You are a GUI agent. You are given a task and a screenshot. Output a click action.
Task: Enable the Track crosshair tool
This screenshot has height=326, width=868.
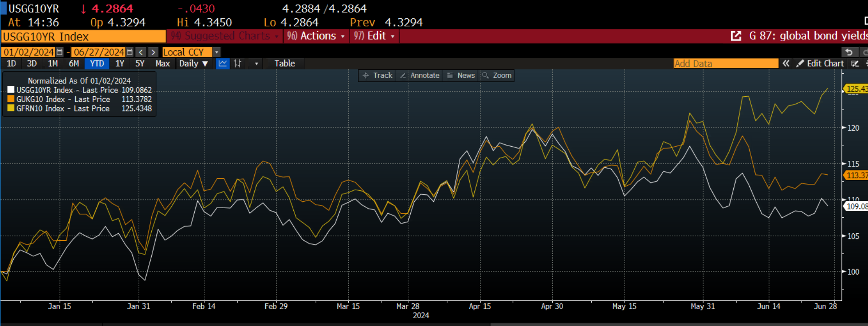378,76
